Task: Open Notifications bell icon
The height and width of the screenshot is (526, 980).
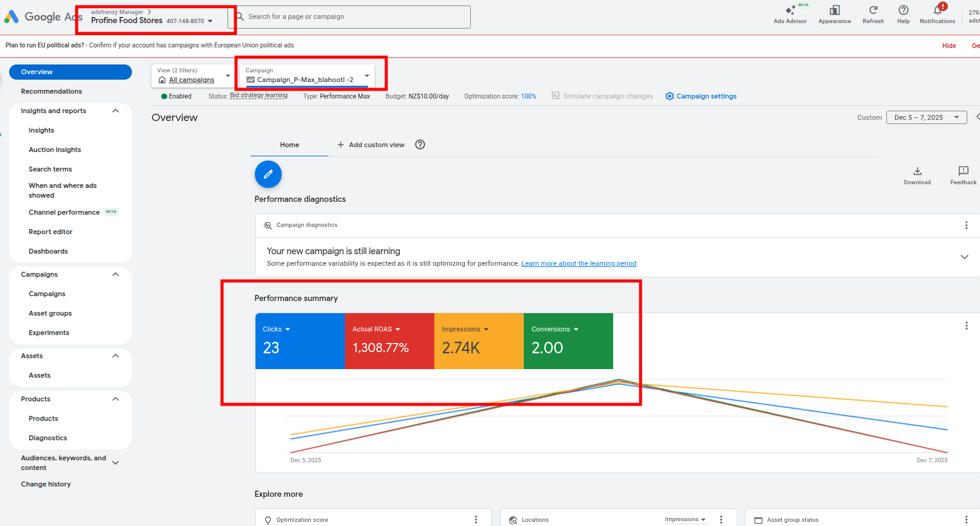Action: 937,10
